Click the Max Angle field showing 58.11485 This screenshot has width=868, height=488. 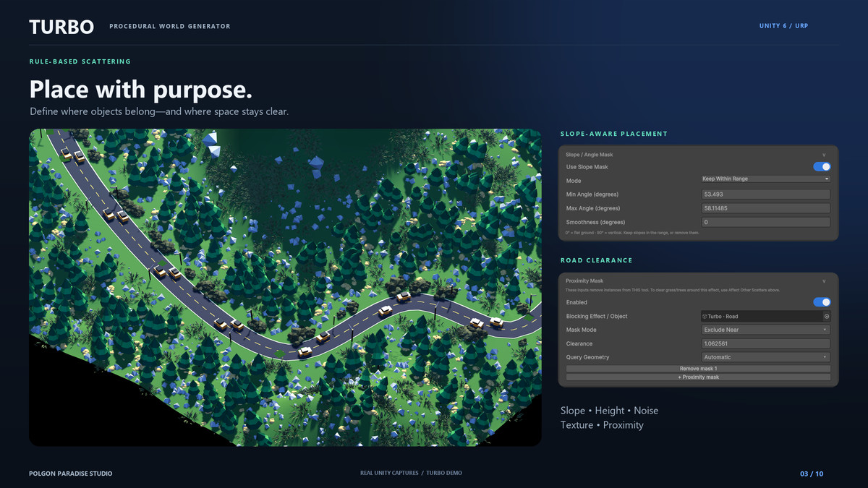pyautogui.click(x=765, y=208)
